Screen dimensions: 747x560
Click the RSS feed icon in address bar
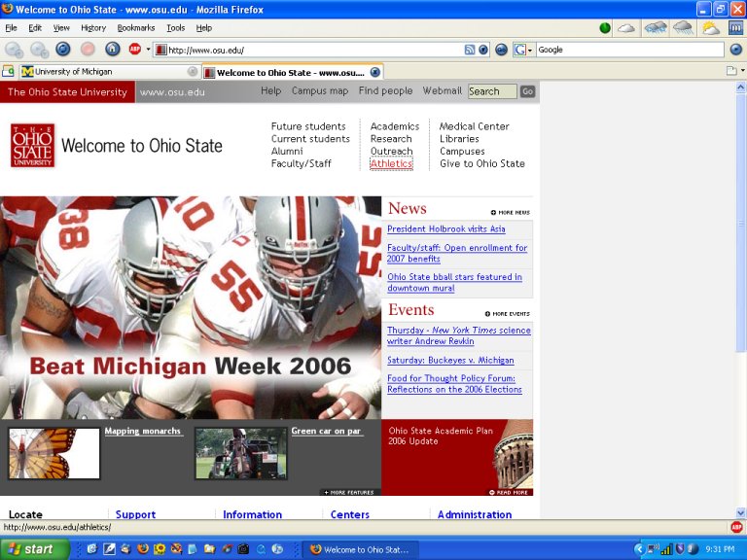click(469, 50)
